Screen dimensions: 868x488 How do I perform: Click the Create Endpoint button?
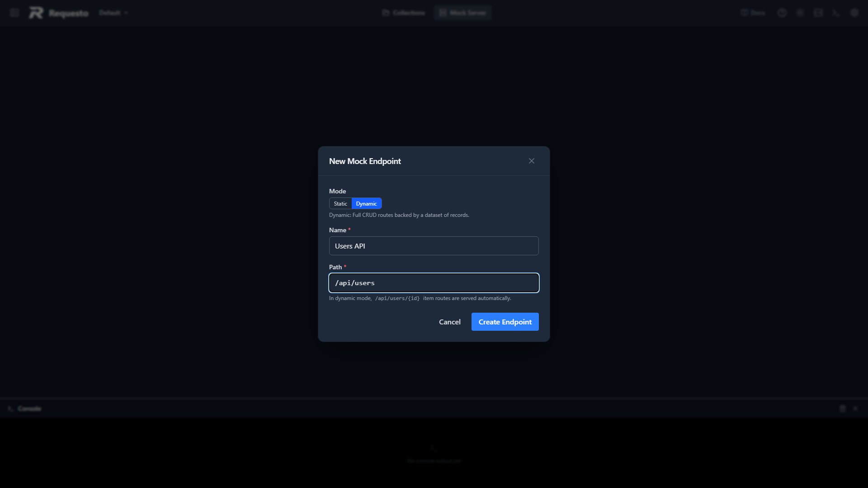[x=505, y=322]
